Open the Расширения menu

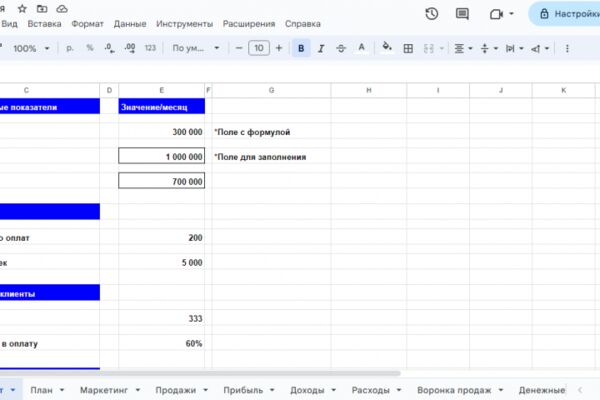click(x=249, y=24)
